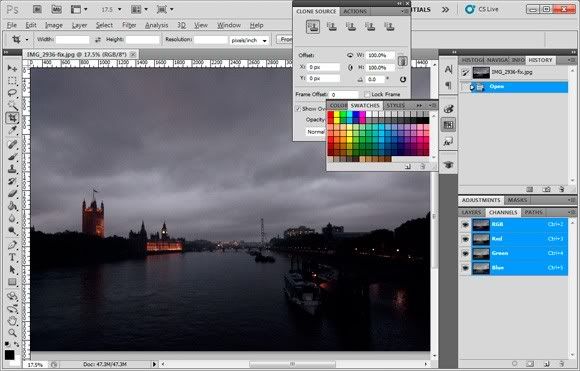The image size is (580, 371).
Task: Swap width and height values
Action: [x=98, y=40]
